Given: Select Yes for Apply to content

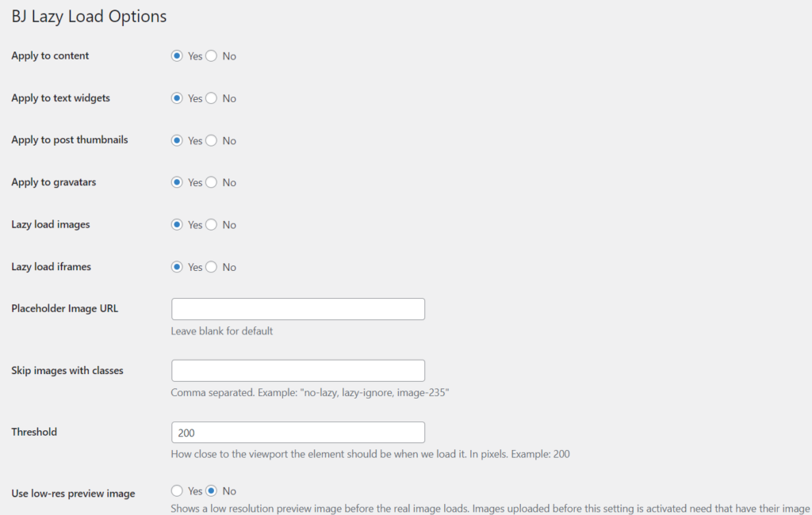Looking at the screenshot, I should point(177,56).
